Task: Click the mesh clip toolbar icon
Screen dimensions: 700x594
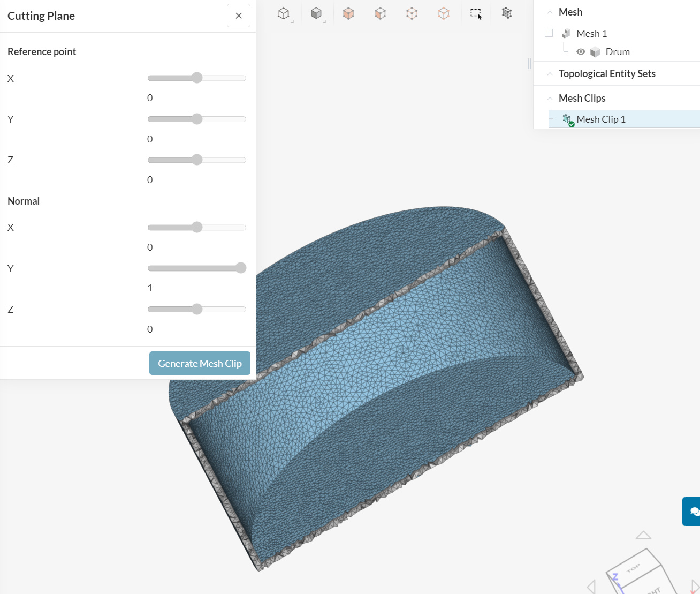Action: (507, 13)
